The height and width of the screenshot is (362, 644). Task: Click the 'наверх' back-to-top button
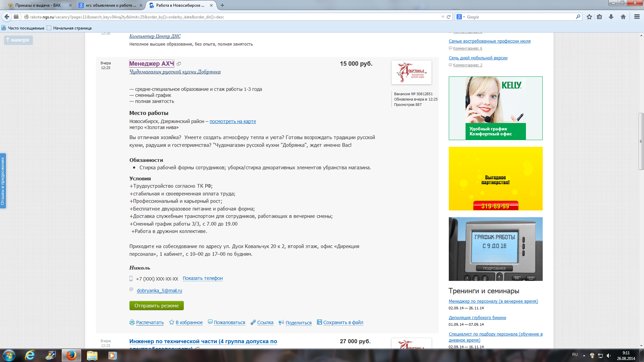point(18,40)
